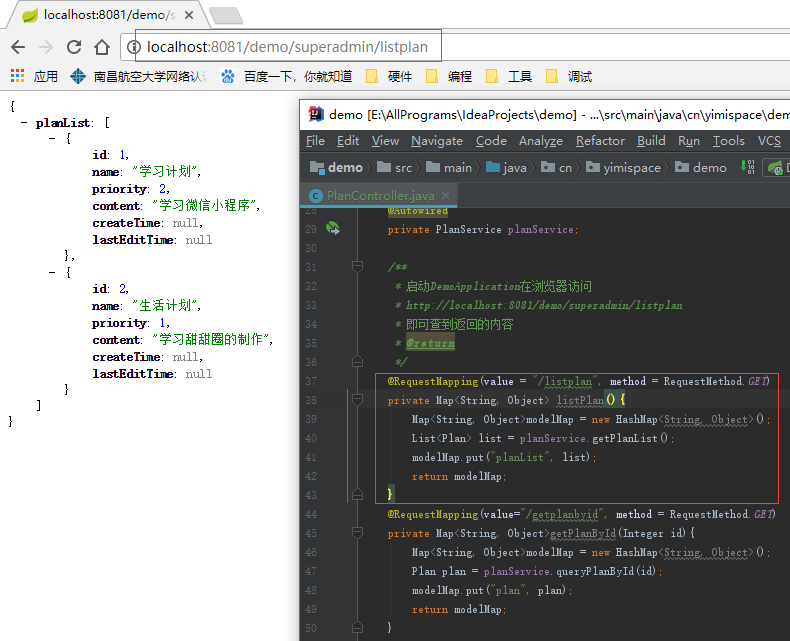Click the IntelliJ IDEA window icon
Viewport: 790px width, 641px height.
click(316, 114)
